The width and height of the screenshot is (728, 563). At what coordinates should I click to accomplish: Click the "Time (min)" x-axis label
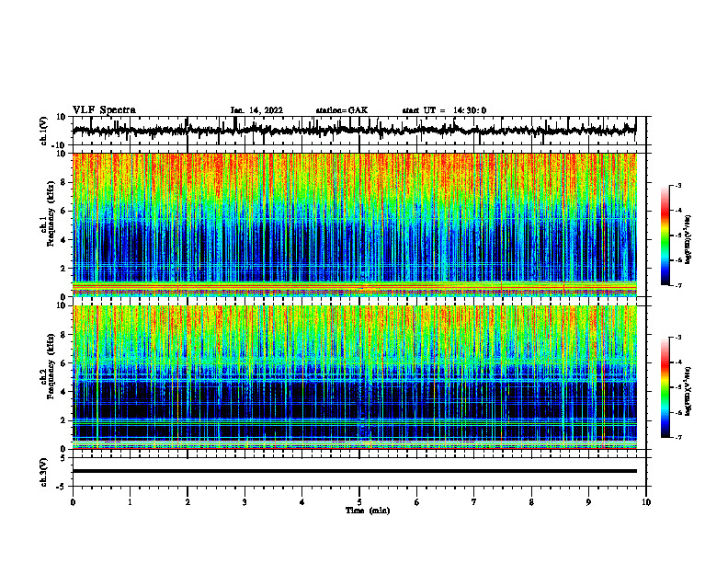pyautogui.click(x=368, y=510)
